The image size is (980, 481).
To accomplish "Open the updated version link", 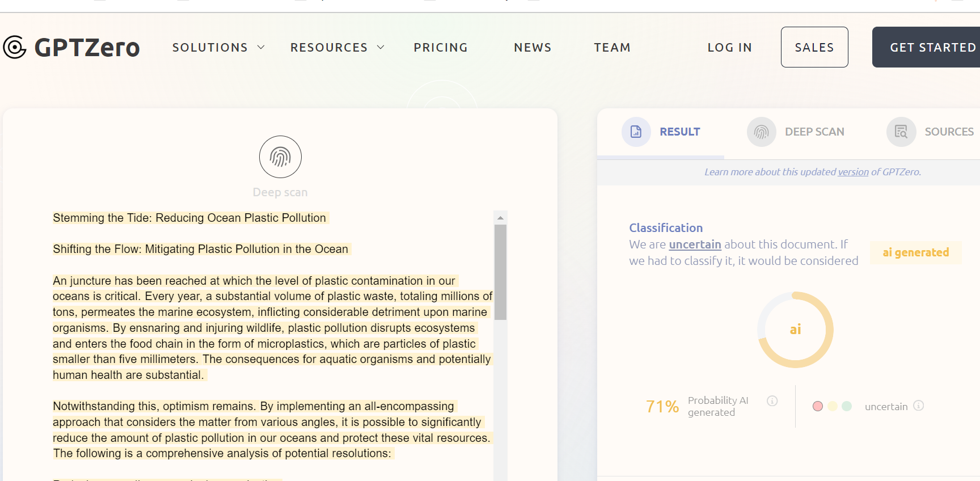I will click(x=853, y=172).
